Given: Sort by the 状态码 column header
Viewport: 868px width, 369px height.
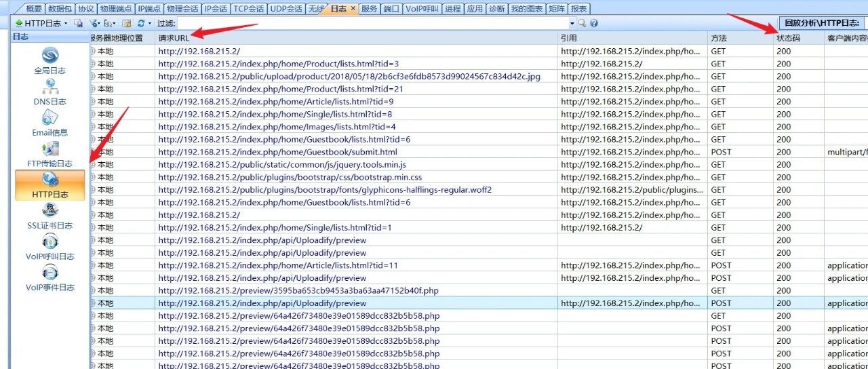Looking at the screenshot, I should (x=799, y=38).
